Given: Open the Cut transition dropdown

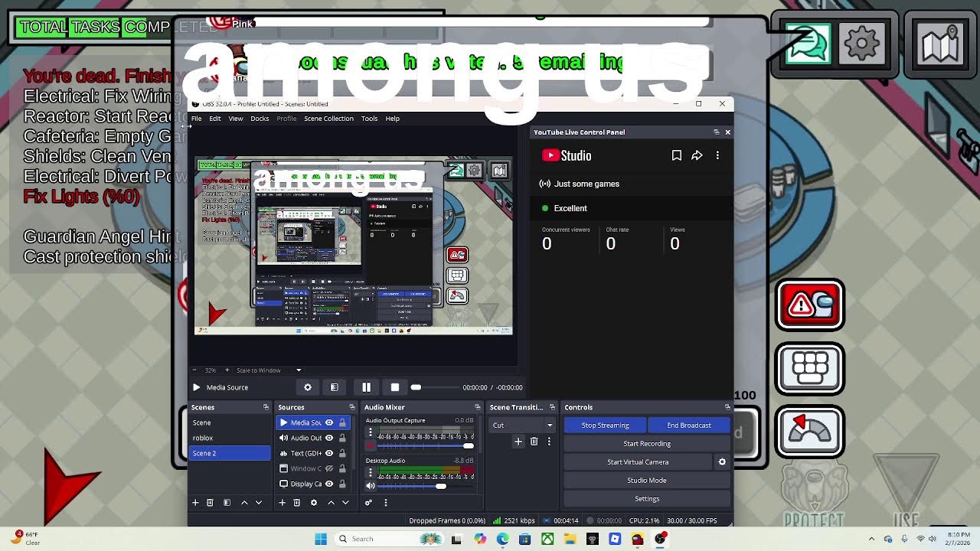Looking at the screenshot, I should (x=523, y=425).
